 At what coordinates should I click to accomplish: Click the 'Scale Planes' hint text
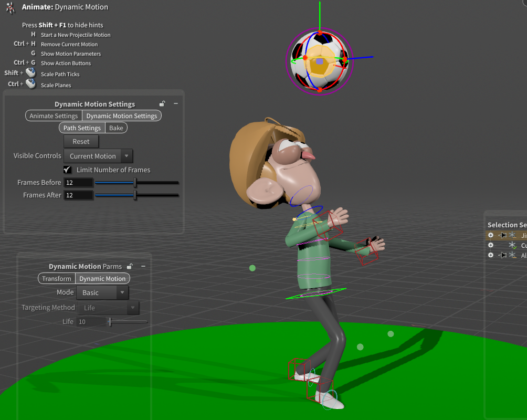(x=56, y=85)
